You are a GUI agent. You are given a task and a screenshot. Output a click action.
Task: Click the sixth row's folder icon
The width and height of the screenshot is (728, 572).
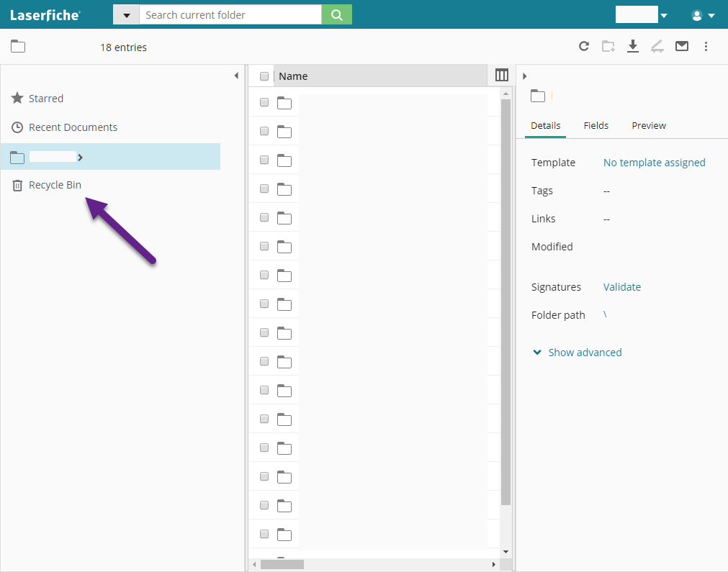tap(284, 247)
